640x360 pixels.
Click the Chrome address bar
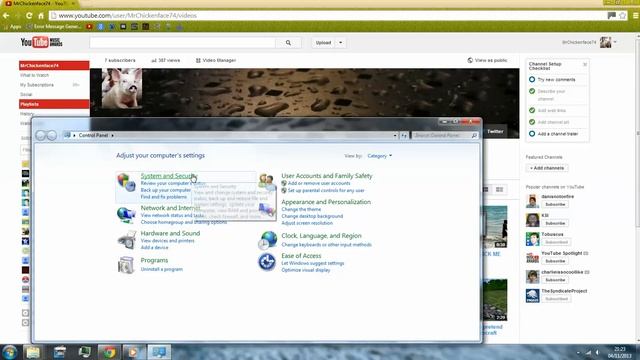coord(327,16)
